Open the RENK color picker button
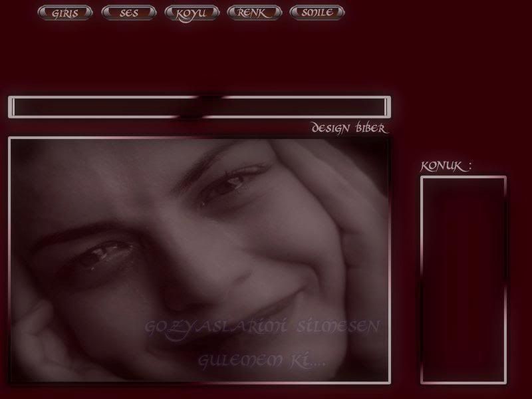The image size is (532, 399). coord(254,13)
